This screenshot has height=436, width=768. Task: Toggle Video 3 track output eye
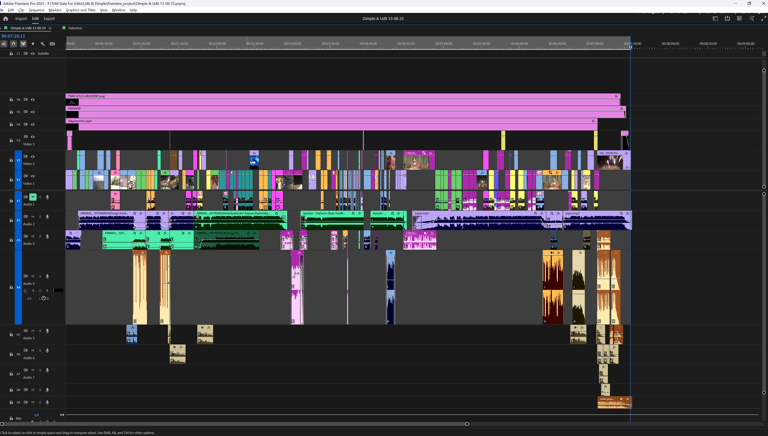(x=33, y=137)
